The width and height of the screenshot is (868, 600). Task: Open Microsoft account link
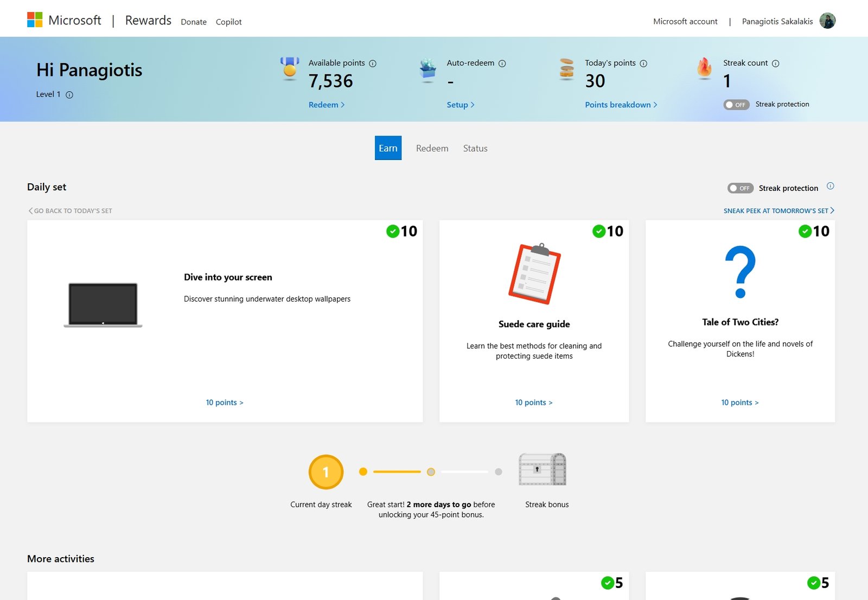(x=685, y=22)
